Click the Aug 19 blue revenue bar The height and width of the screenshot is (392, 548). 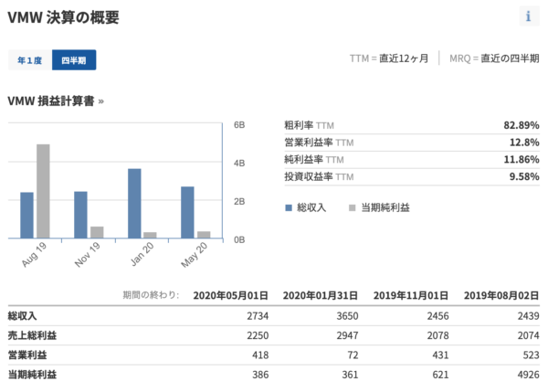(x=26, y=215)
